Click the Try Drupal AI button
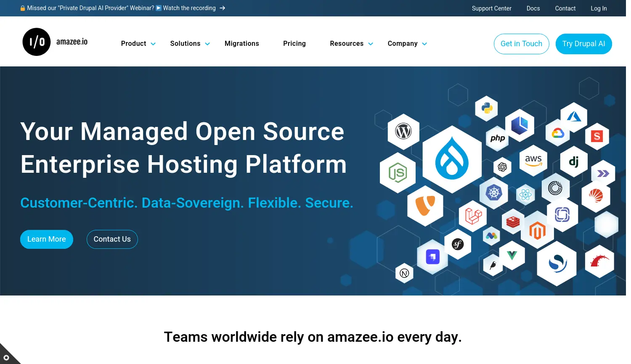Viewport: 631px width, 364px height. pyautogui.click(x=584, y=43)
